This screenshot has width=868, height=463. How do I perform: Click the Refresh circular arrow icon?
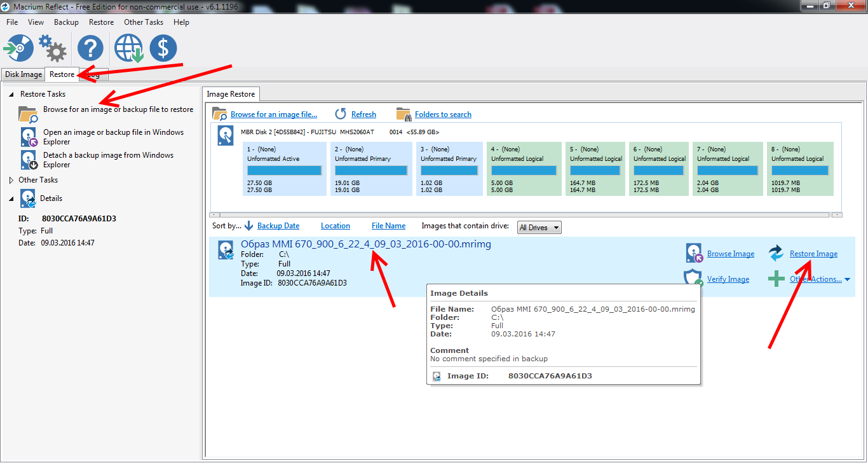341,114
